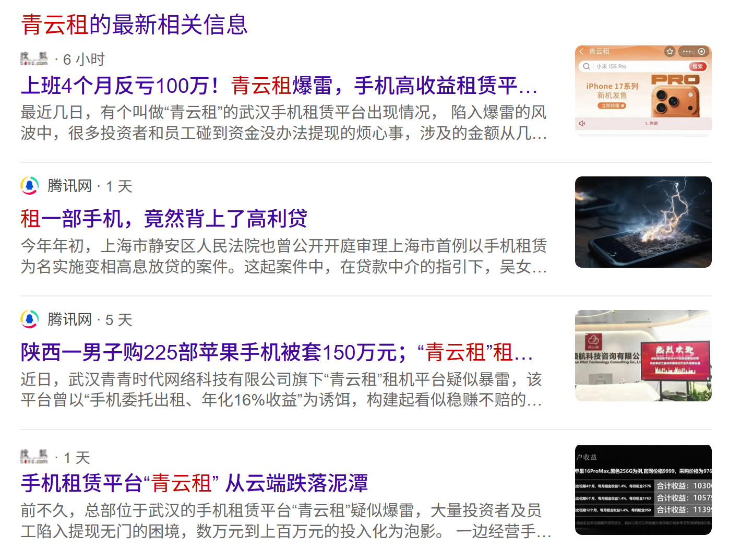Open article 租一部手机，竟然背上了高利贷
Viewport: 729px width, 560px height.
[x=164, y=219]
